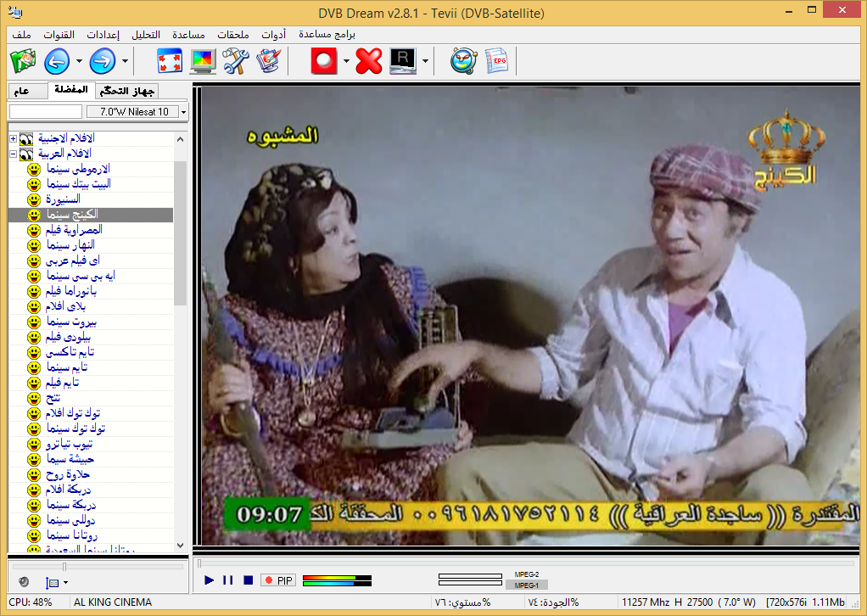Open the R monitor toolbar icon
This screenshot has height=616, width=867.
tap(402, 61)
